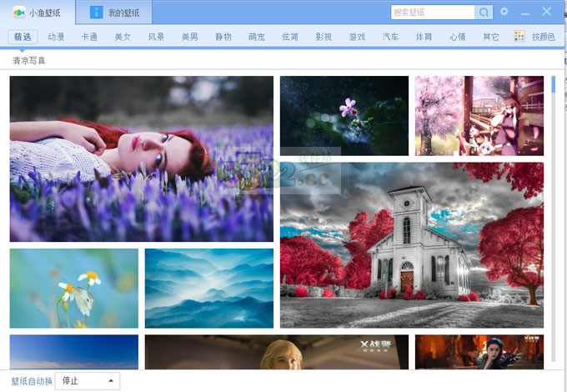Select the 精选 category
This screenshot has height=392, width=567.
click(23, 37)
